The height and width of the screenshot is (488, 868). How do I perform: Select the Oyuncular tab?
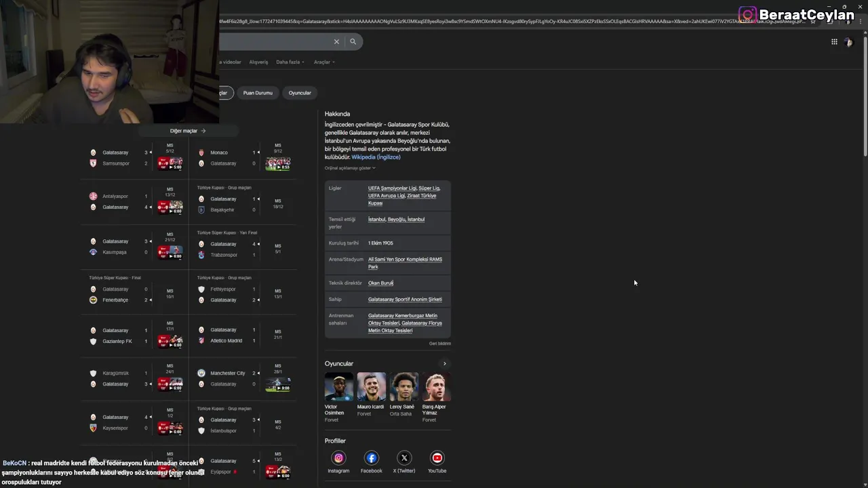[x=300, y=93]
